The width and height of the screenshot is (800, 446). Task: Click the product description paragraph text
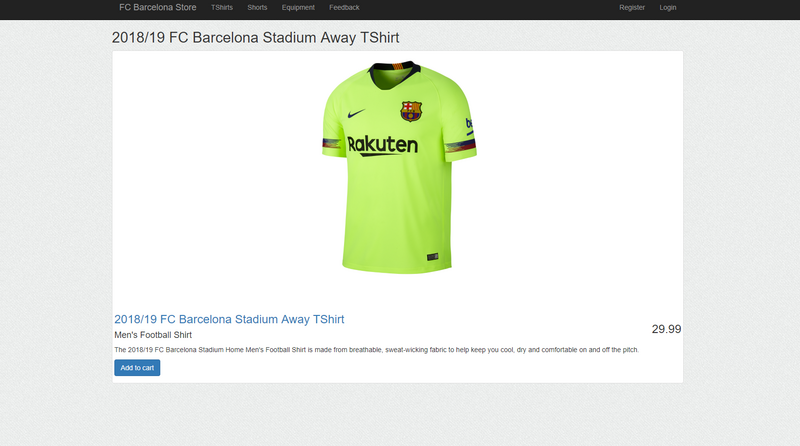coord(377,350)
